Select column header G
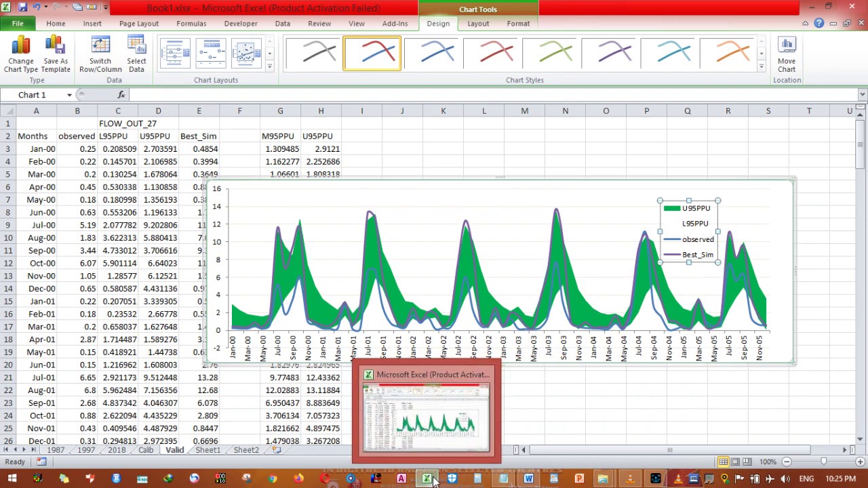The image size is (868, 488). click(x=280, y=111)
